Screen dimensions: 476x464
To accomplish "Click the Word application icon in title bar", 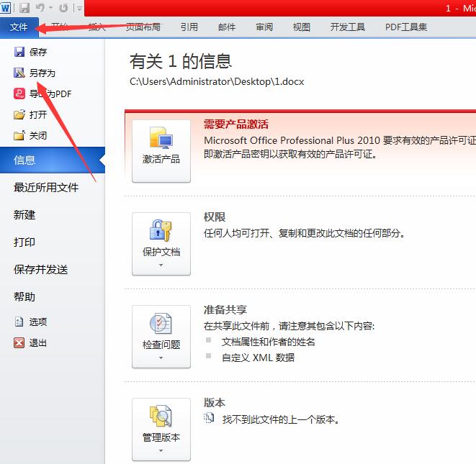I will pos(5,8).
